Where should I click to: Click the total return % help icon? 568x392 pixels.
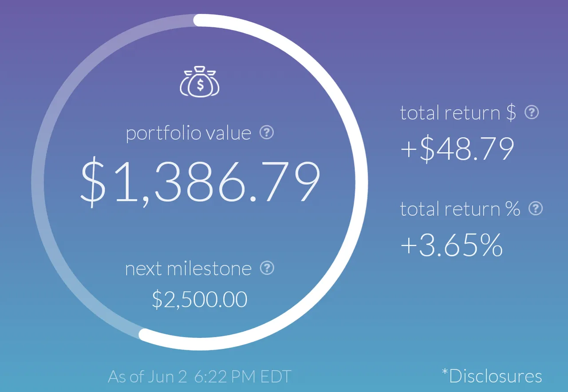pyautogui.click(x=536, y=208)
